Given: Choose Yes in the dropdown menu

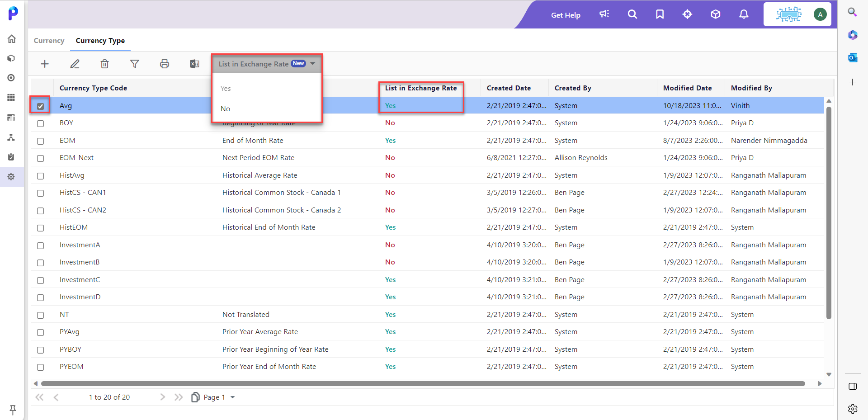Looking at the screenshot, I should [226, 89].
